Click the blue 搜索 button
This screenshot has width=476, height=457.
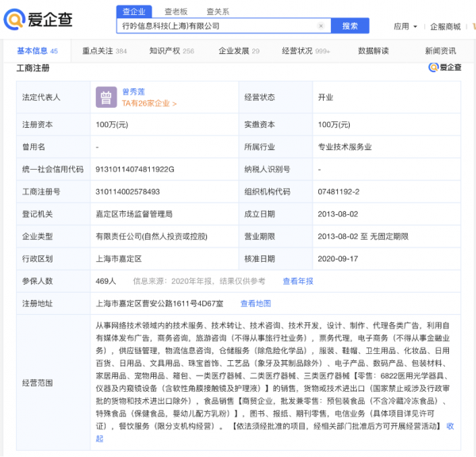[x=350, y=26]
